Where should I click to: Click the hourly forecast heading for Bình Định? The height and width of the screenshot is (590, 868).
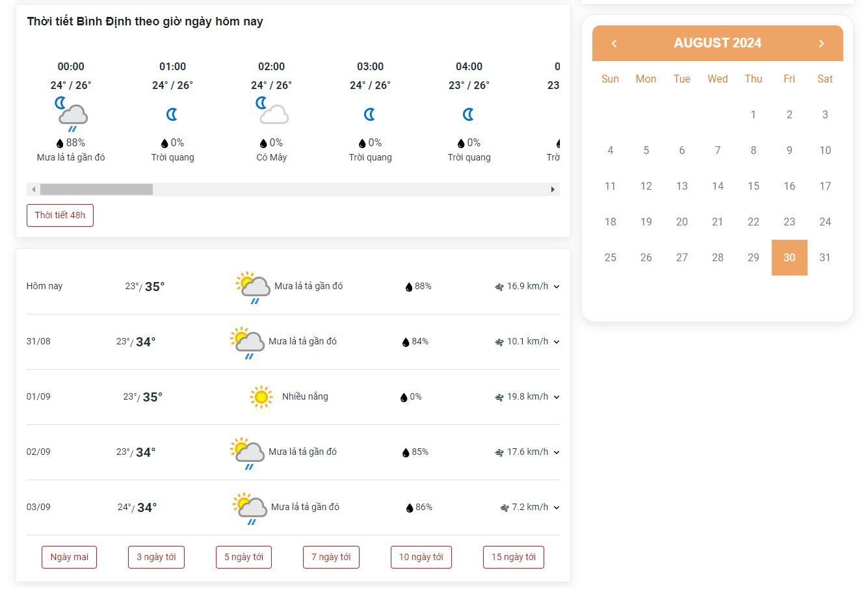coord(145,21)
